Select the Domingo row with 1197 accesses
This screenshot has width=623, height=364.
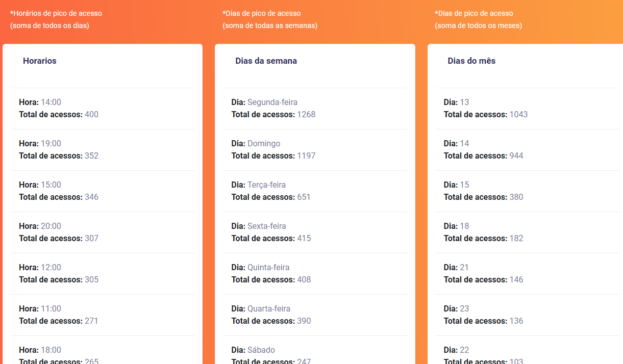(315, 150)
